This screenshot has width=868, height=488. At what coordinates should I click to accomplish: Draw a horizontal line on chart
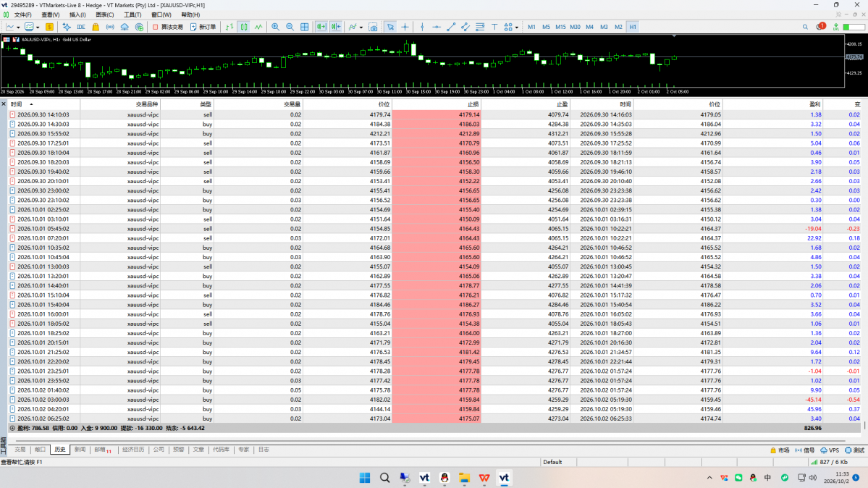coord(437,27)
